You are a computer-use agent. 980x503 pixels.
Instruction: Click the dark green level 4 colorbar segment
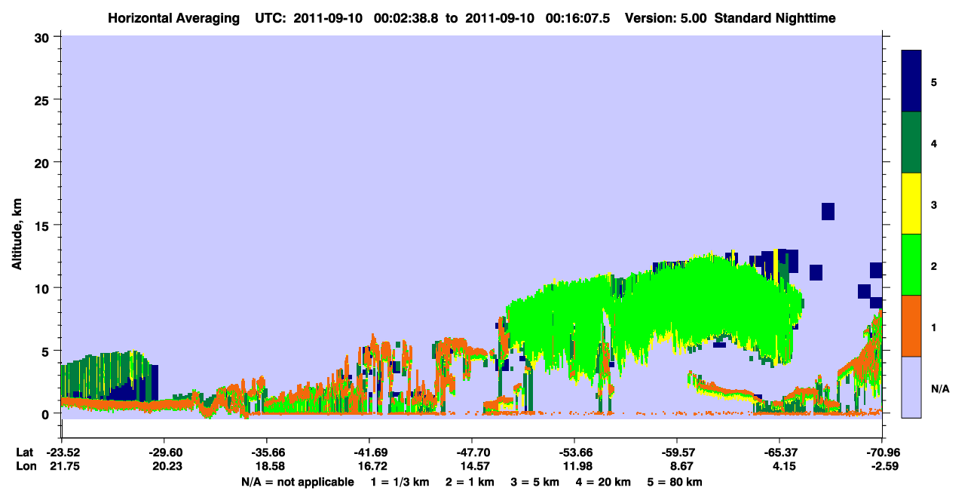[x=911, y=143]
